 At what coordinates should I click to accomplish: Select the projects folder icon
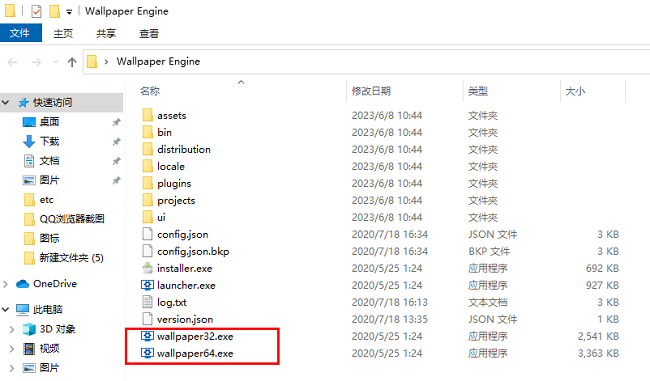[x=148, y=200]
